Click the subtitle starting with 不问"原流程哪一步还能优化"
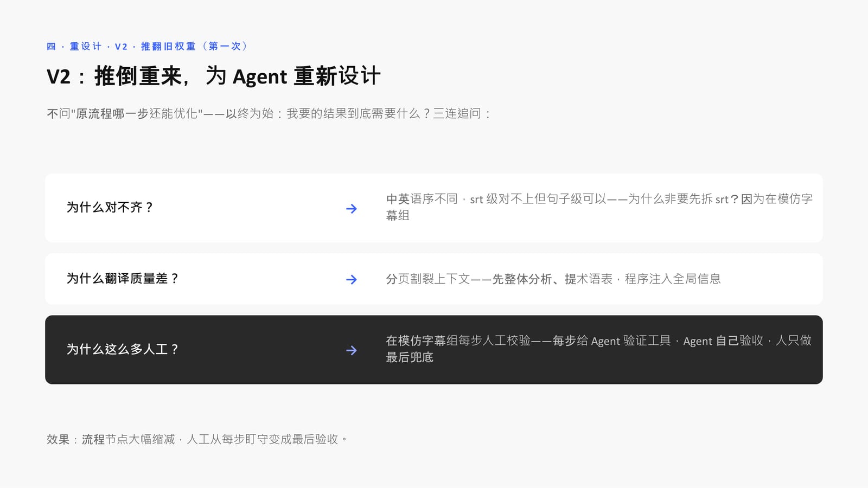868x488 pixels. tap(269, 113)
